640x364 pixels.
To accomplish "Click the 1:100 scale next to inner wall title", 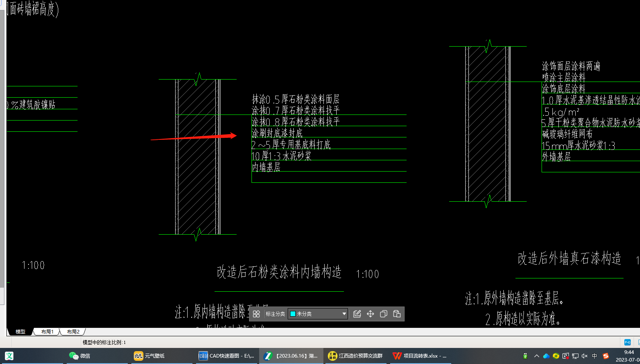I will pyautogui.click(x=368, y=274).
